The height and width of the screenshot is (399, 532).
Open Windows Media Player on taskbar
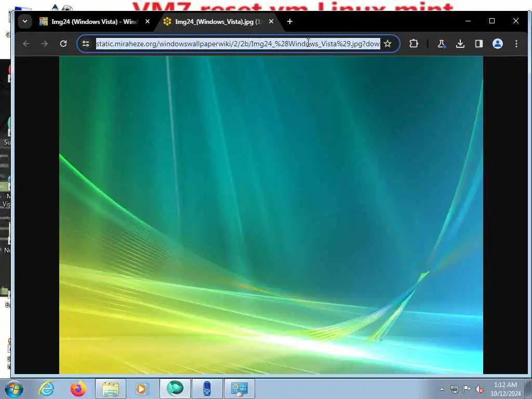pyautogui.click(x=142, y=389)
